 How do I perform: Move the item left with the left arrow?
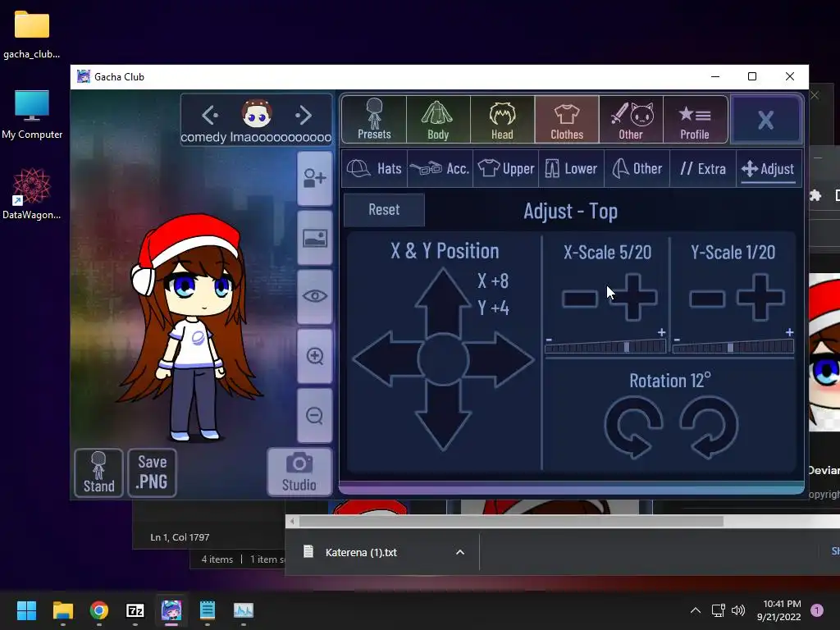coord(387,359)
